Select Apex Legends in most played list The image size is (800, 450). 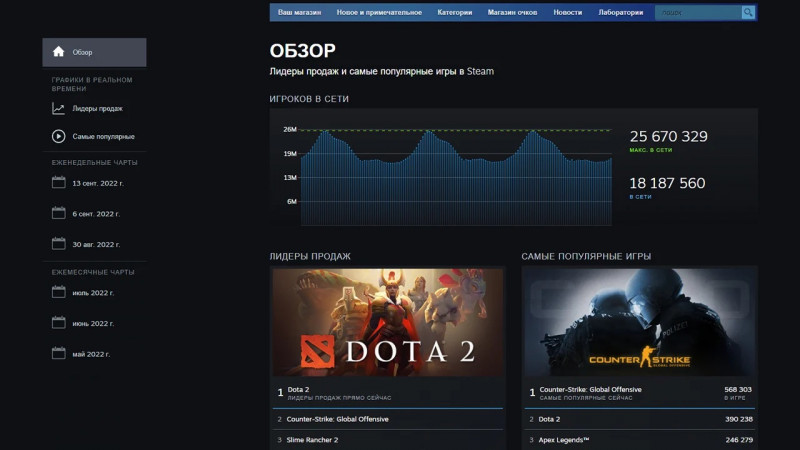tap(639, 440)
